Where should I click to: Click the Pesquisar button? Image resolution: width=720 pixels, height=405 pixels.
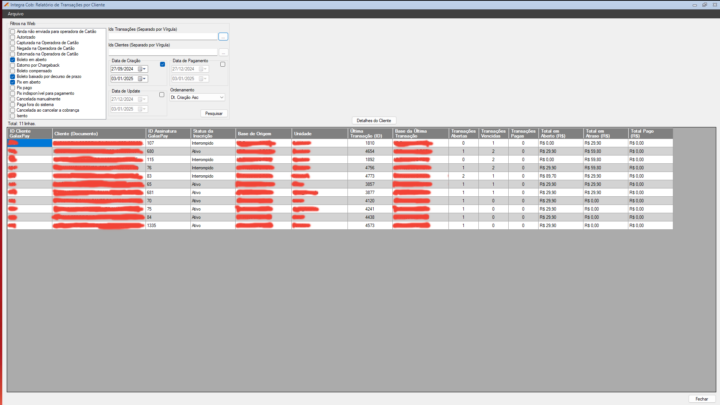[214, 113]
